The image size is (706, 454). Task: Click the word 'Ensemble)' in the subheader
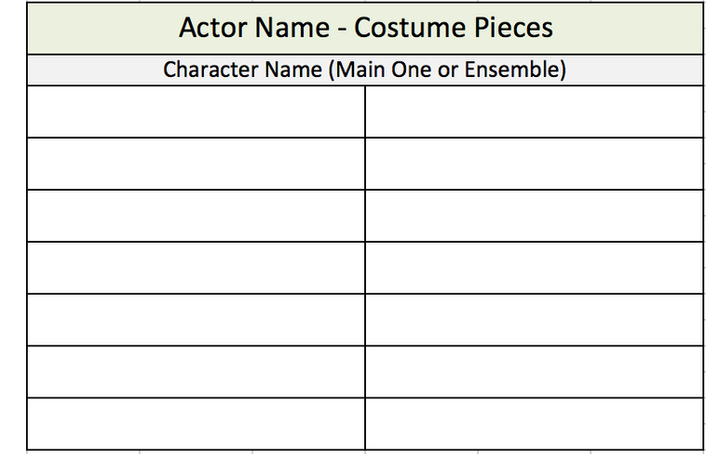[520, 70]
